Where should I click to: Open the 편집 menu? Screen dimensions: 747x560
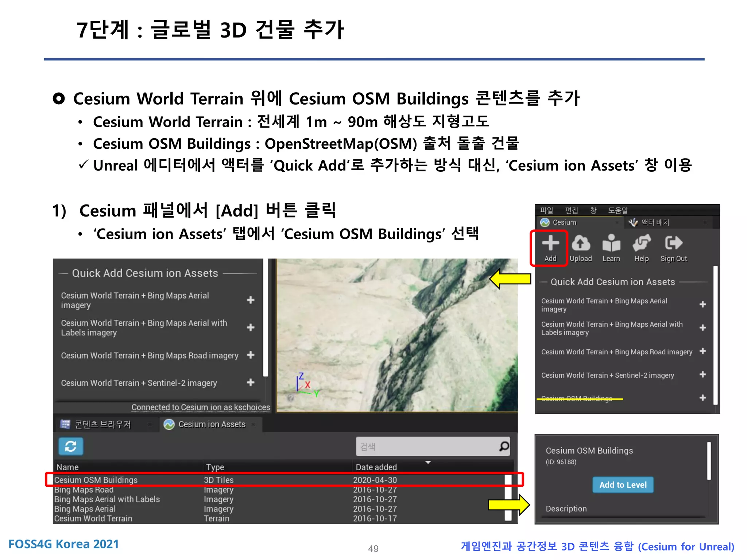tap(572, 210)
